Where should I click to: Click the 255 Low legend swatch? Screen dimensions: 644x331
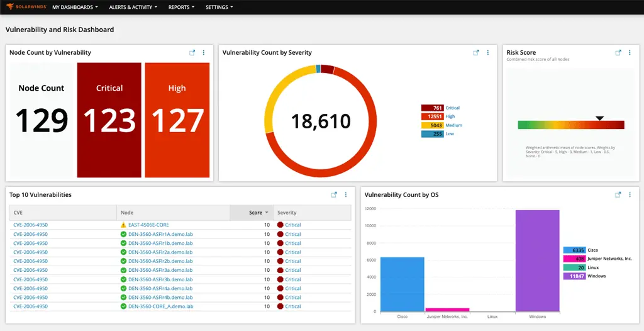[x=433, y=133]
